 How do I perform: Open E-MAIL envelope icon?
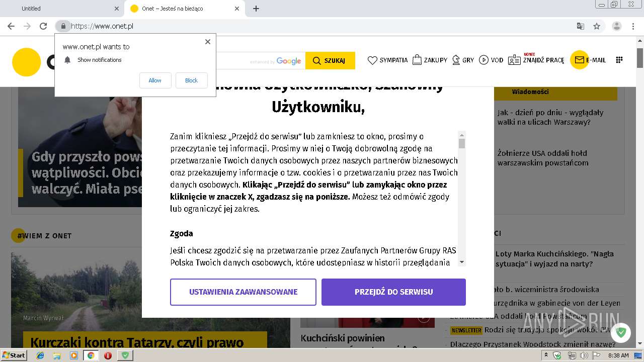(x=579, y=60)
